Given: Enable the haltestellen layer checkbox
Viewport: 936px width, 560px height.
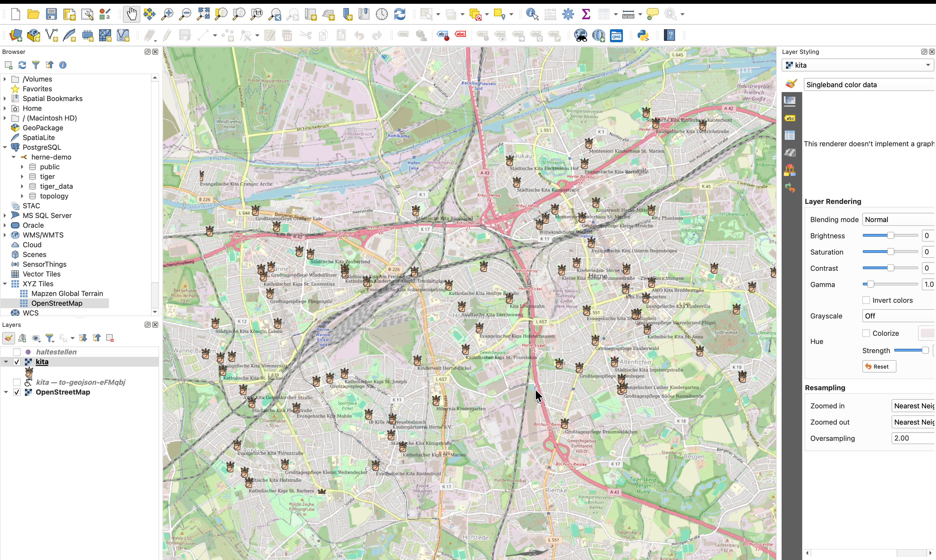Looking at the screenshot, I should pyautogui.click(x=17, y=352).
